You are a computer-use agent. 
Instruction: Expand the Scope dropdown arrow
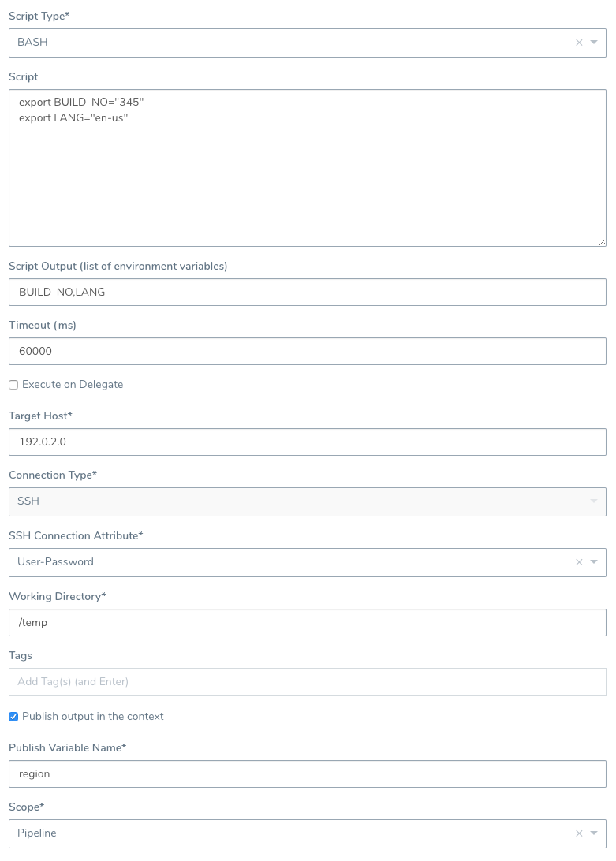pyautogui.click(x=594, y=833)
